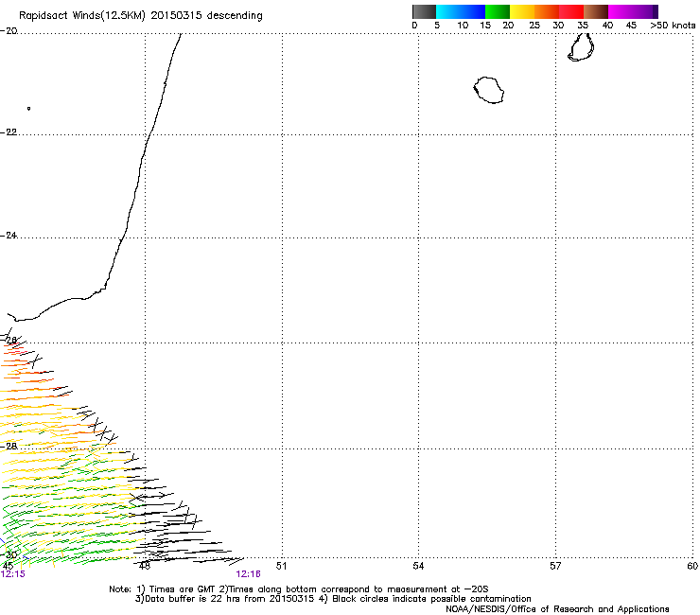
Task: Click the "-22" latitude label
Action: (x=9, y=132)
